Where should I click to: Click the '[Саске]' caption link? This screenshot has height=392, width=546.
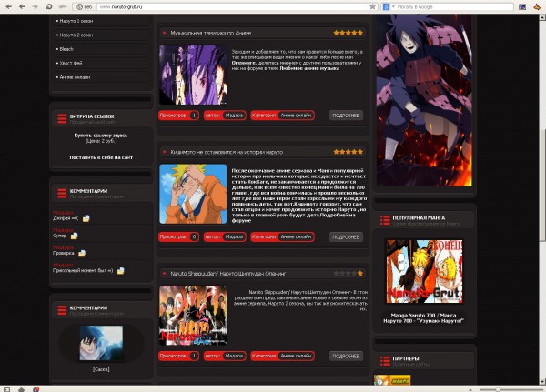(x=101, y=369)
